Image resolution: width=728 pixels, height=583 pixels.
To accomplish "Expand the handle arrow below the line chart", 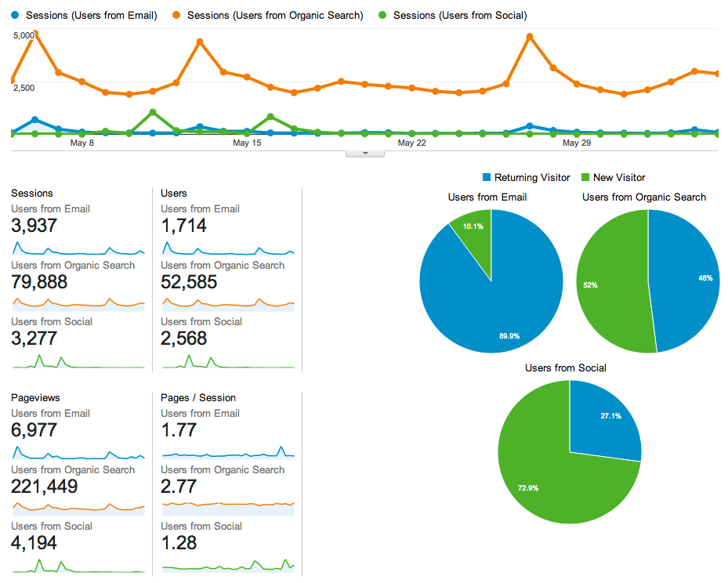I will pyautogui.click(x=364, y=154).
